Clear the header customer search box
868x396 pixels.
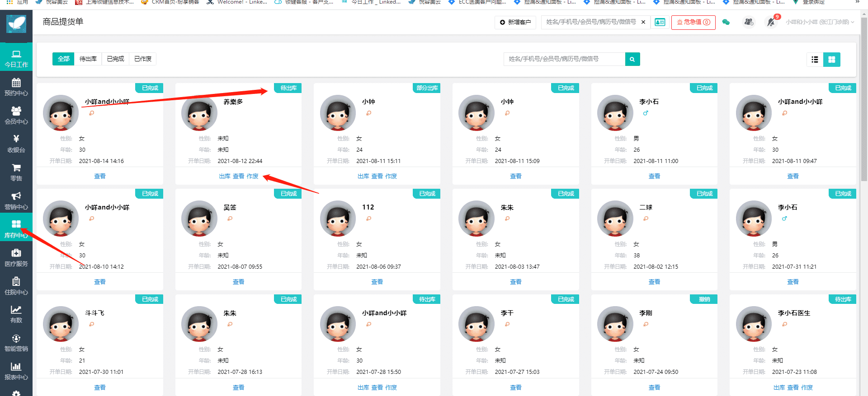pyautogui.click(x=643, y=22)
